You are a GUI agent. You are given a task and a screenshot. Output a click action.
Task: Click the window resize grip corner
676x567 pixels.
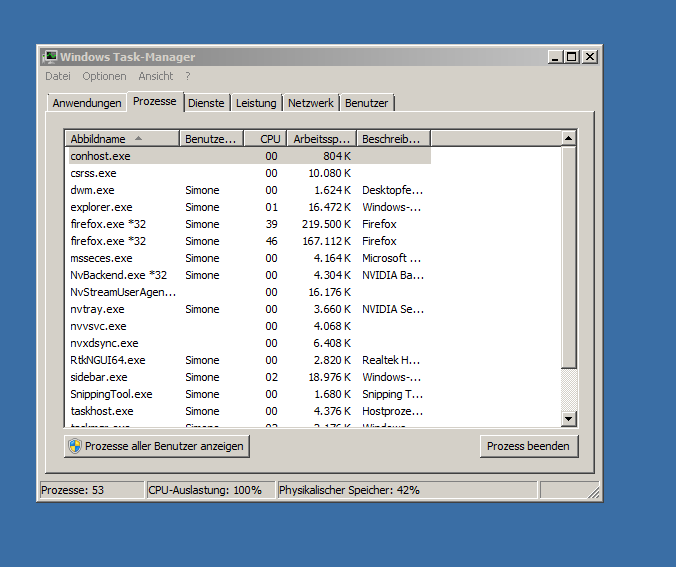tap(593, 492)
